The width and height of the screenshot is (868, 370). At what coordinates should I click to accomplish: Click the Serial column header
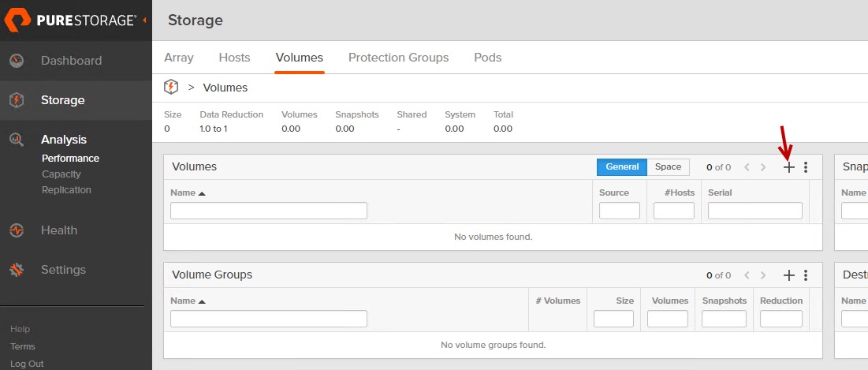[720, 192]
